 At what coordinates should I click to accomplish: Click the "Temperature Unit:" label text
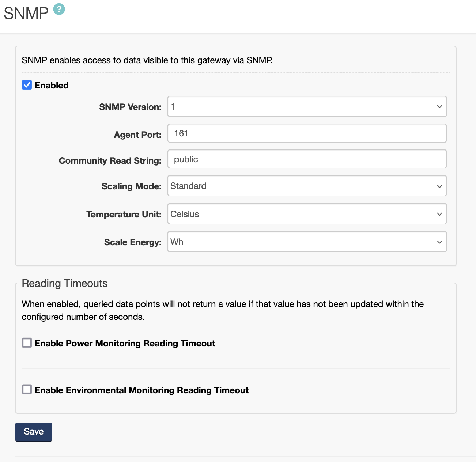[124, 215]
